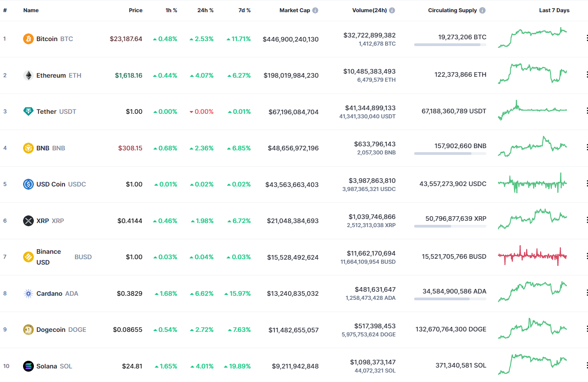Screen dimensions: 588x382
Task: Open the kebab menu on the Solana row
Action: pos(587,365)
